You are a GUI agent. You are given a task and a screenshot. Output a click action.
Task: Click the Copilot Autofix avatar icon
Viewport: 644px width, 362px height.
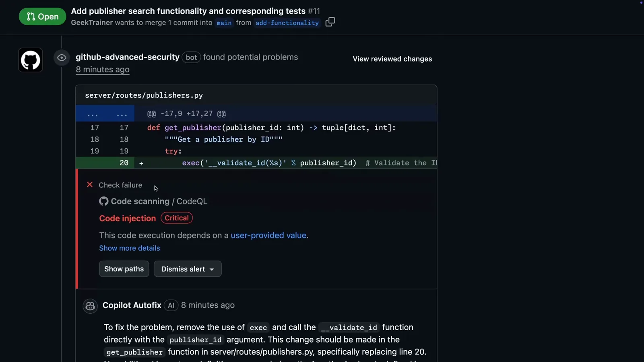90,306
